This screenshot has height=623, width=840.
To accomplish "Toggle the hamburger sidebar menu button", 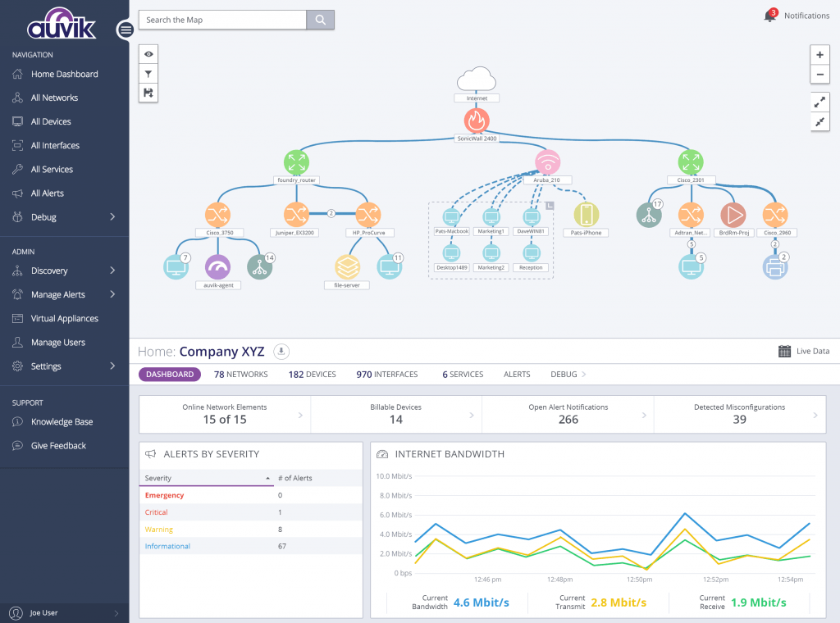I will point(126,30).
